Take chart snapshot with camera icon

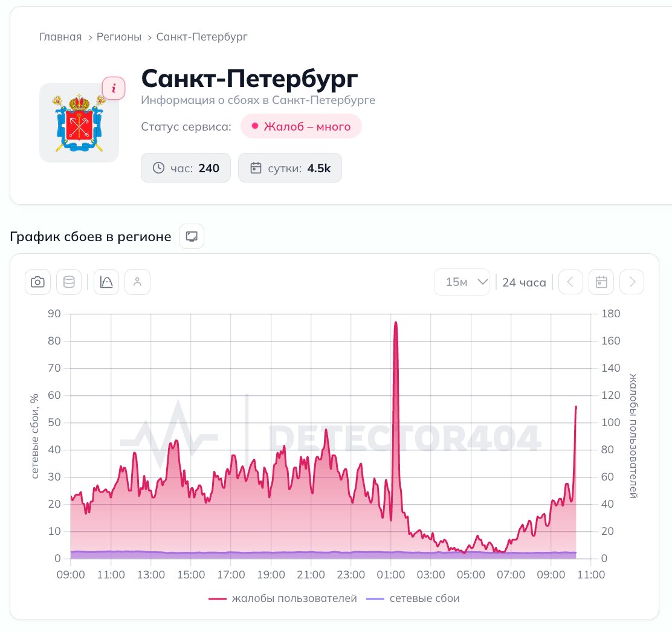(37, 282)
